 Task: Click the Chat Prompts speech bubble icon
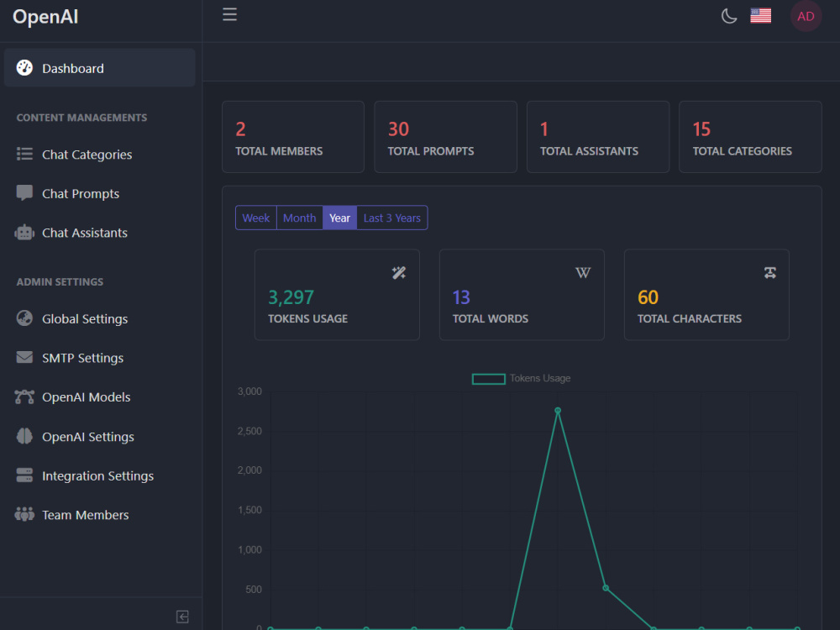pyautogui.click(x=24, y=193)
